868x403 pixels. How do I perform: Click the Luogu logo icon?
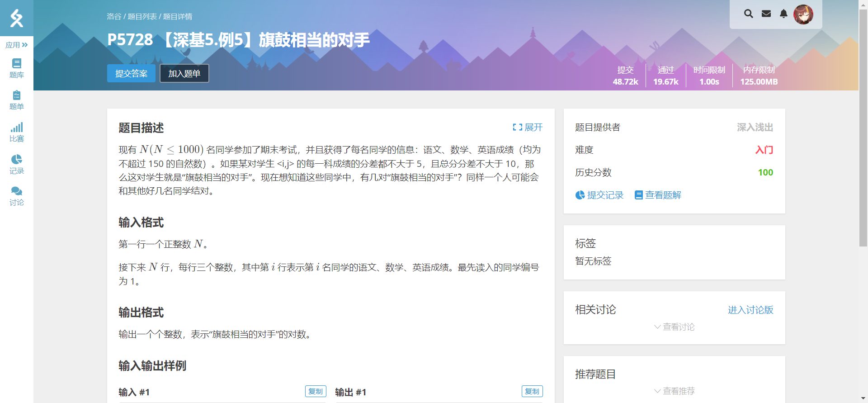point(17,18)
